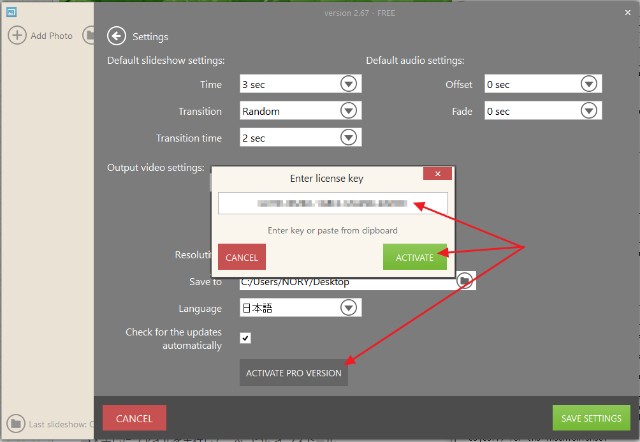Click the Last slideshow folder icon
The height and width of the screenshot is (442, 640).
click(x=17, y=422)
